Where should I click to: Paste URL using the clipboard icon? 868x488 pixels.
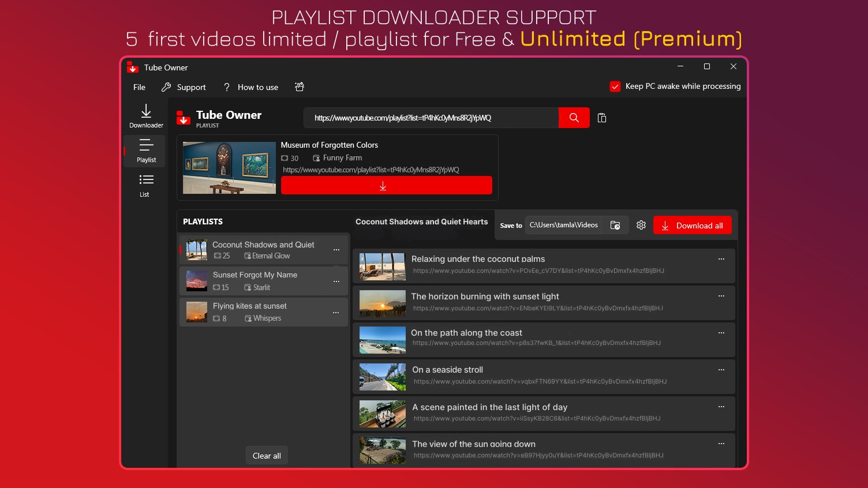[601, 118]
